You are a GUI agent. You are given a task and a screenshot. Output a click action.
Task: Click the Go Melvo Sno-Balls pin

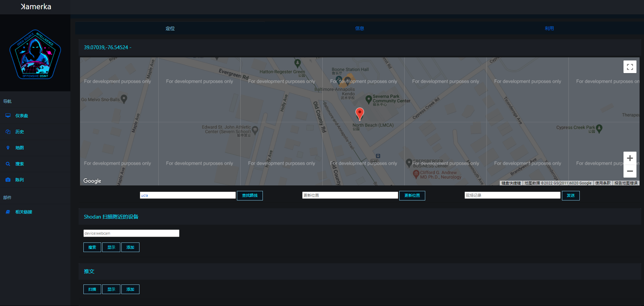[x=124, y=99]
